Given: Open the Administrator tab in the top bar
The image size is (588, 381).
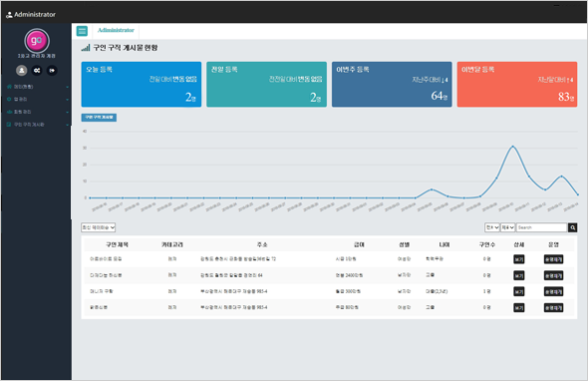Looking at the screenshot, I should pyautogui.click(x=116, y=30).
